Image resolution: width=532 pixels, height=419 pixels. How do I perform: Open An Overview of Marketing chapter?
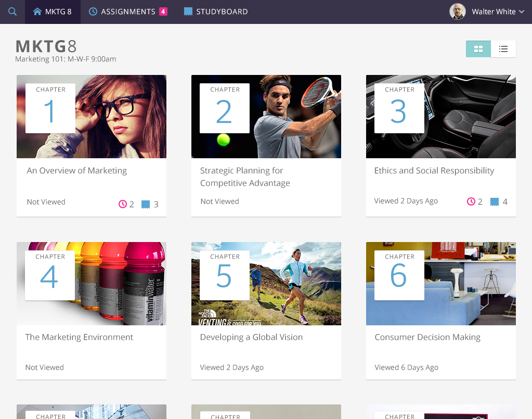76,170
